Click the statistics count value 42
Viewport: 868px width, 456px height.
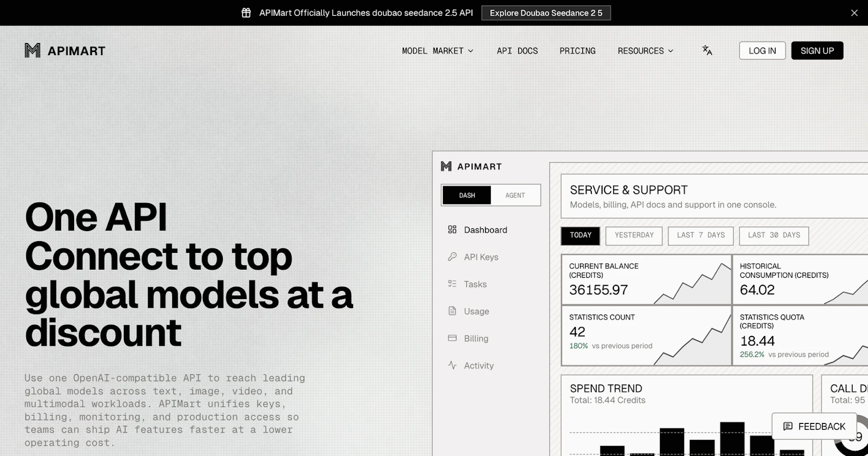tap(577, 332)
